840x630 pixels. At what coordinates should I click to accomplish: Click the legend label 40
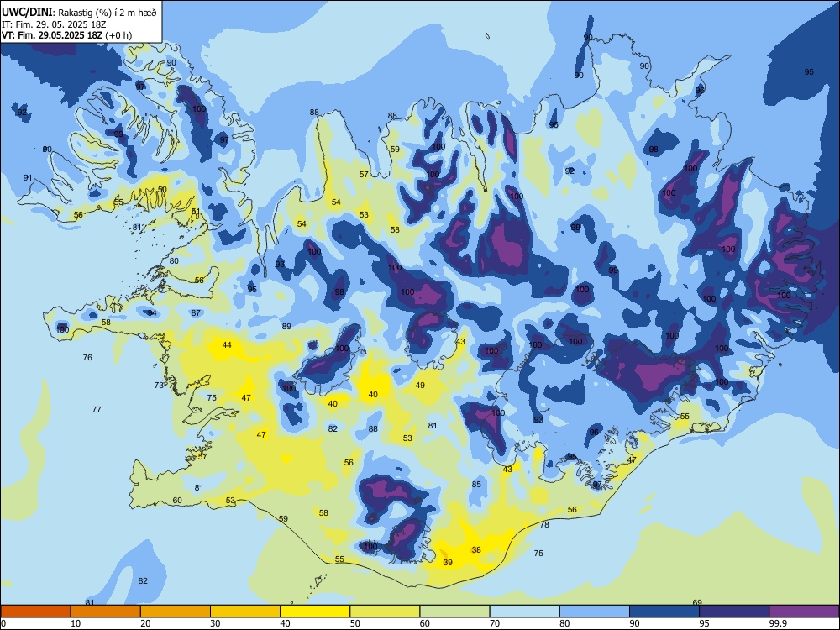[x=285, y=623]
